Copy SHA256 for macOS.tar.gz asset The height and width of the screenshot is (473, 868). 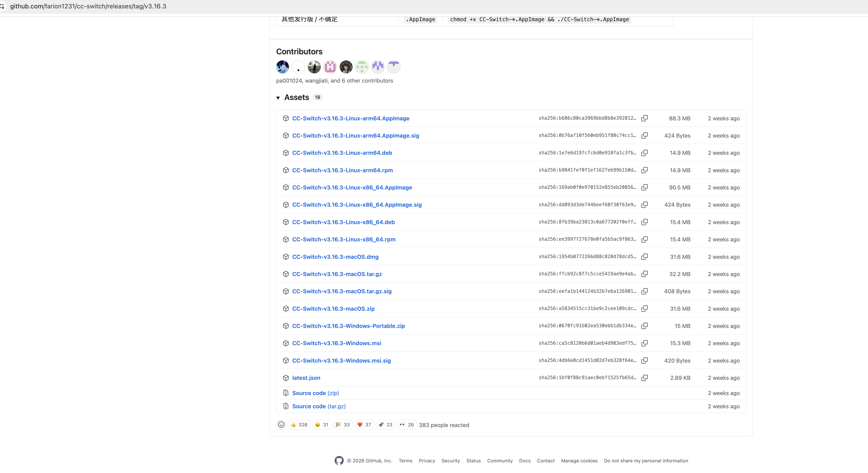(644, 274)
